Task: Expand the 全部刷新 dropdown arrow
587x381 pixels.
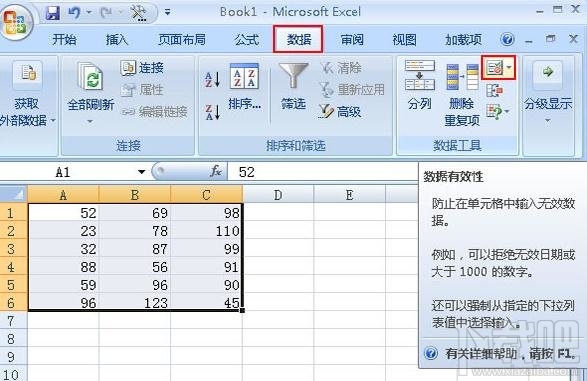Action: pyautogui.click(x=90, y=121)
